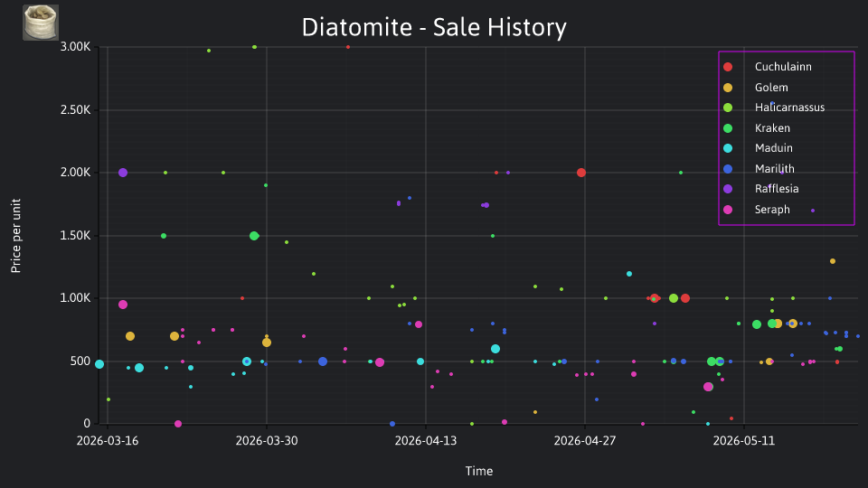Select large purple Rafflesia point at 2.00K
868x488 pixels.
tap(123, 173)
